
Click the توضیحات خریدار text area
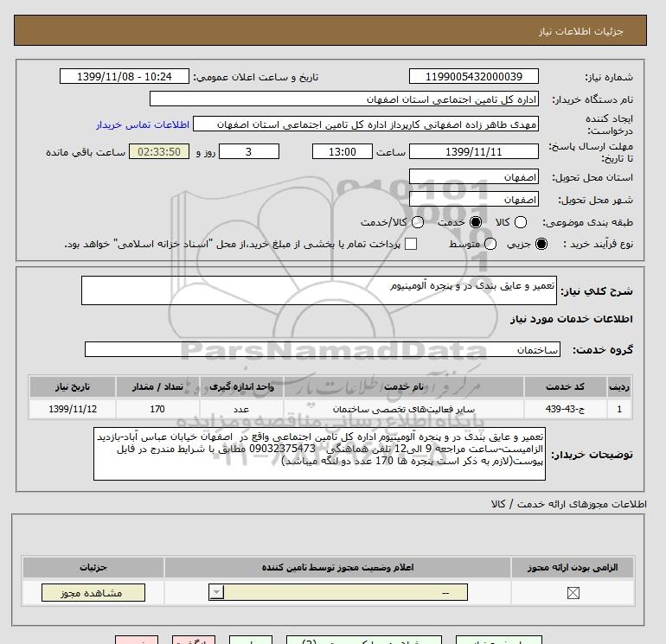(319, 454)
